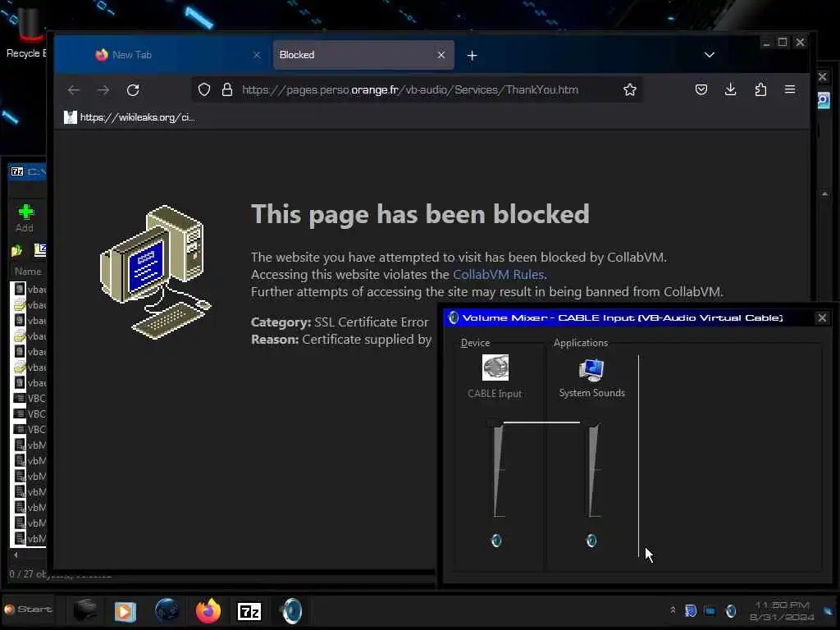This screenshot has width=840, height=630.
Task: Switch to 7-Zip from the taskbar
Action: coord(249,610)
